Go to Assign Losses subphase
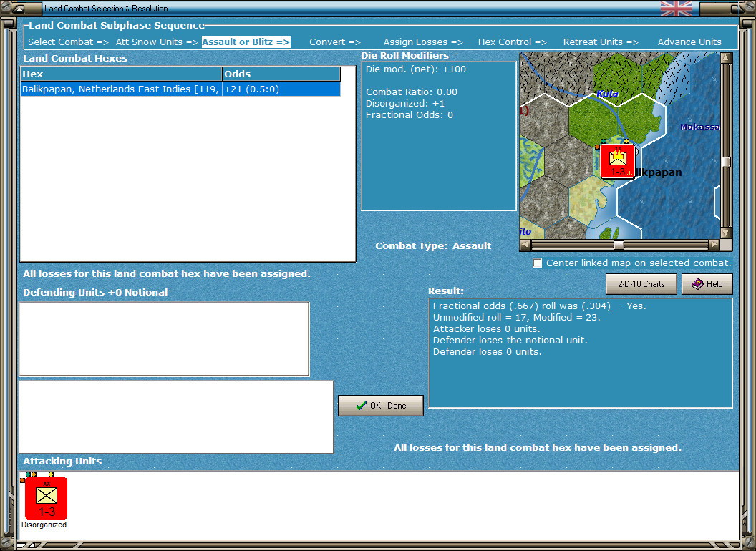 tap(423, 42)
